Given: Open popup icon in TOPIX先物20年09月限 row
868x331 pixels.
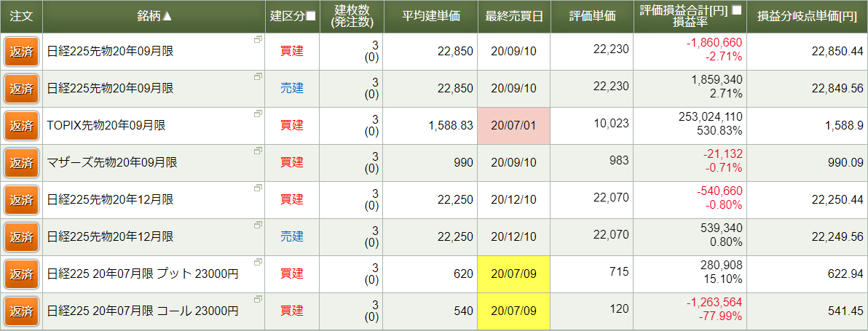Looking at the screenshot, I should [x=258, y=113].
